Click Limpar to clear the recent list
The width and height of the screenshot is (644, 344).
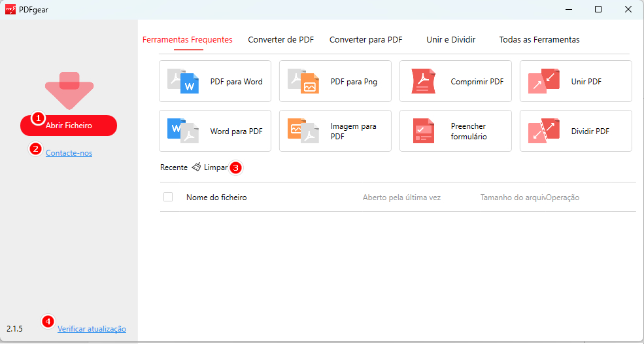pyautogui.click(x=216, y=167)
